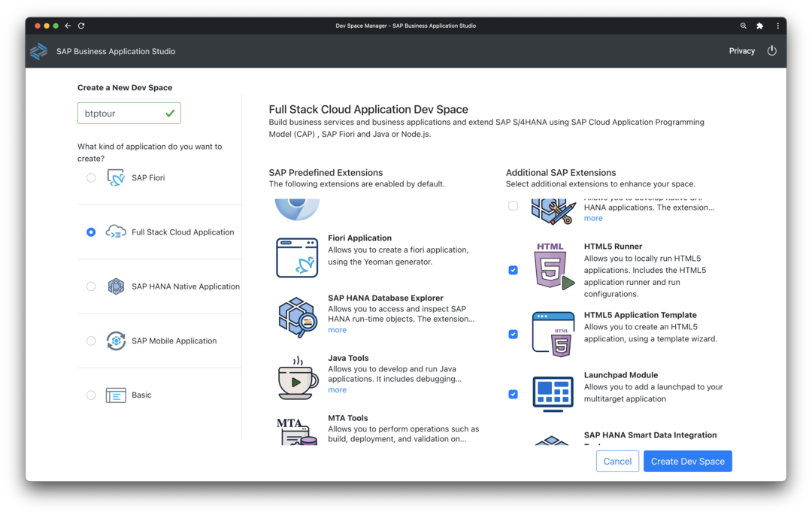Uncheck the HTML5 Application Template extension

point(513,334)
